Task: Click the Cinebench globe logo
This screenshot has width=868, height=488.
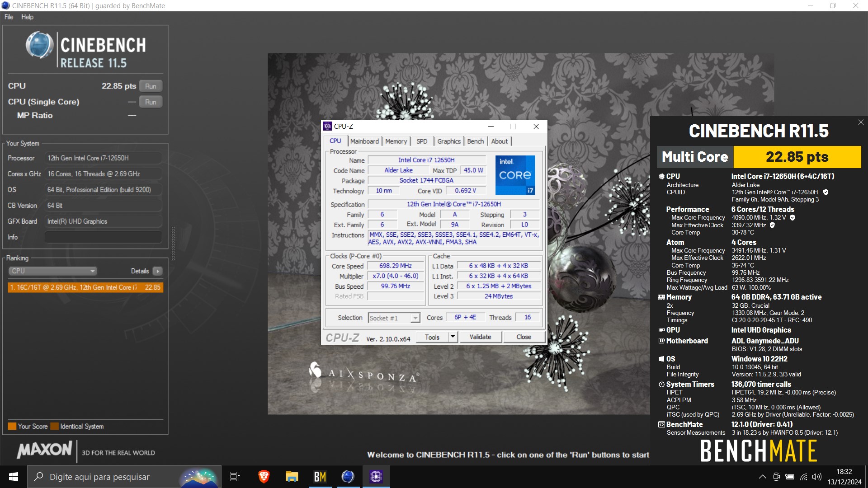Action: 40,45
